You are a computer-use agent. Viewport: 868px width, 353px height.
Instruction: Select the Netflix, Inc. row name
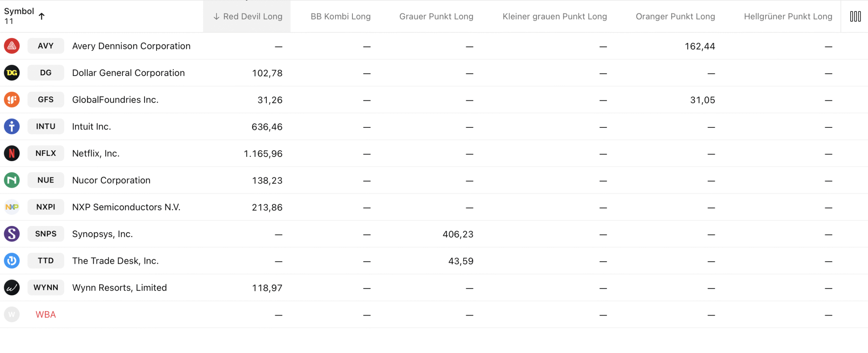pyautogui.click(x=96, y=153)
